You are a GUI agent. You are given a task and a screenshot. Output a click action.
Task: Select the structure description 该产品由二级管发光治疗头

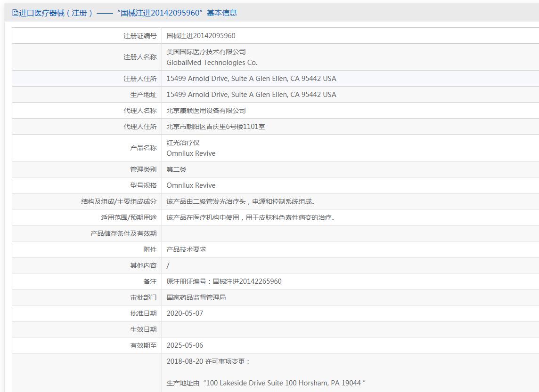pos(206,201)
